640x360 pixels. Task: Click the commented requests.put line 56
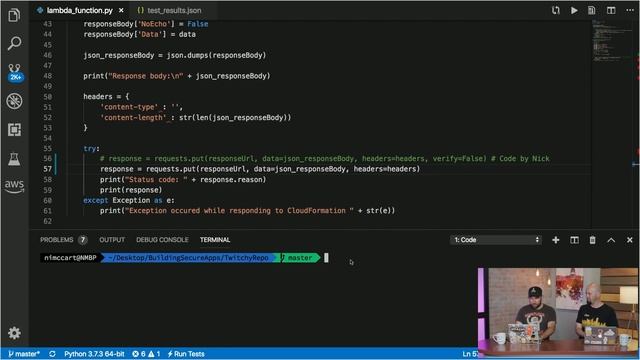[325, 159]
